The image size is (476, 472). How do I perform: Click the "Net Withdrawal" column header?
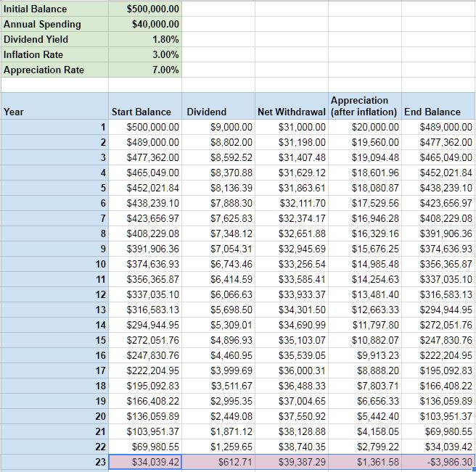coord(291,112)
